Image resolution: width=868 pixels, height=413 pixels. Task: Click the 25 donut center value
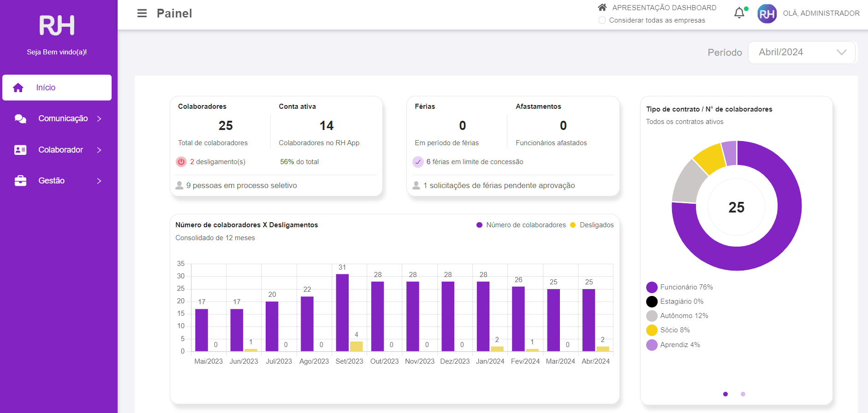(737, 207)
